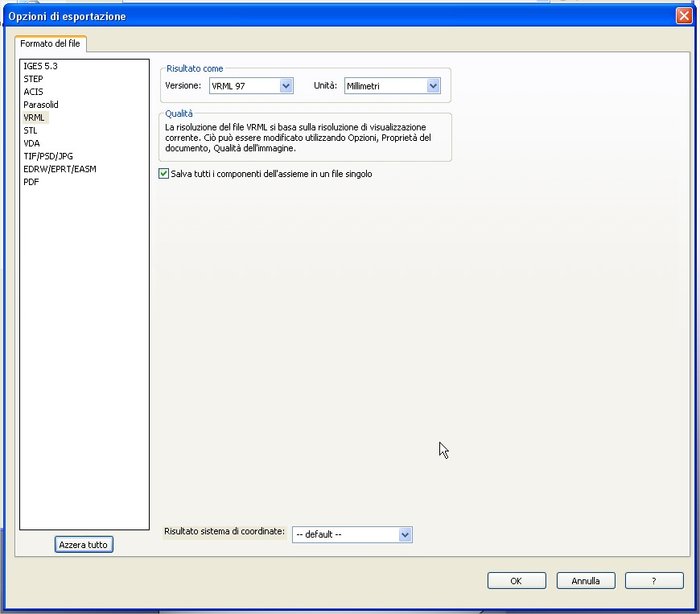The height and width of the screenshot is (614, 700).
Task: Choose PDF in the format list
Action: (x=31, y=182)
